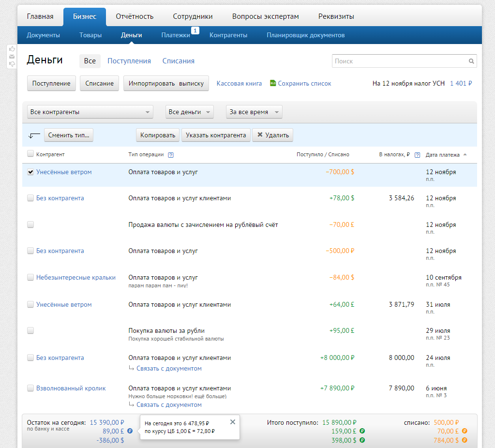Screen dimensions: 495x448
Task: Click the −700,00 $ amount
Action: click(x=340, y=172)
